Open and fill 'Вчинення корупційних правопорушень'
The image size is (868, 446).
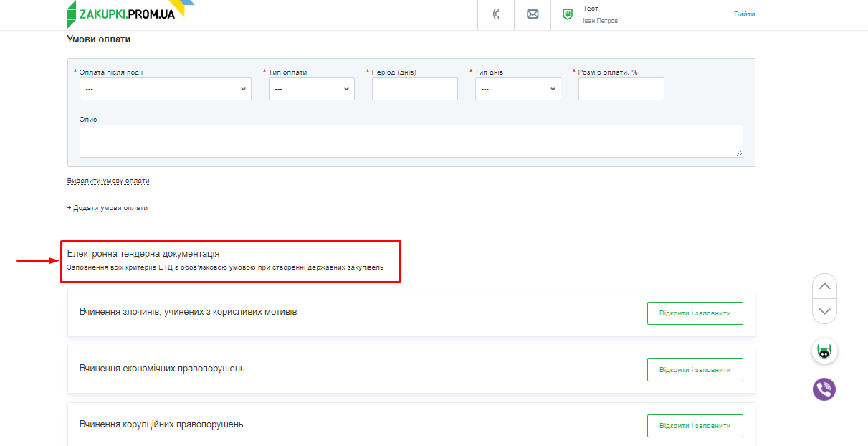click(695, 425)
